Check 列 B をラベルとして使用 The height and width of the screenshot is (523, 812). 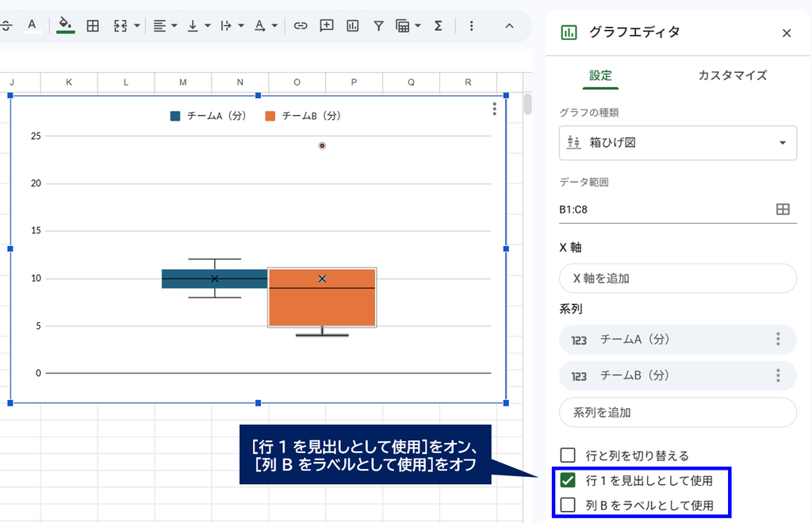coord(568,505)
